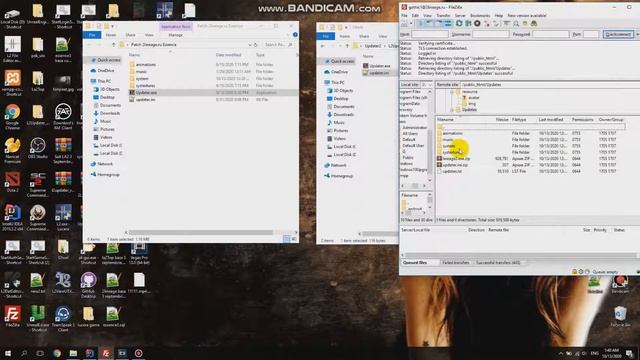The image size is (640, 360).
Task: Toggle transfer queue display in FileZilla toolbar
Action: tap(449, 23)
